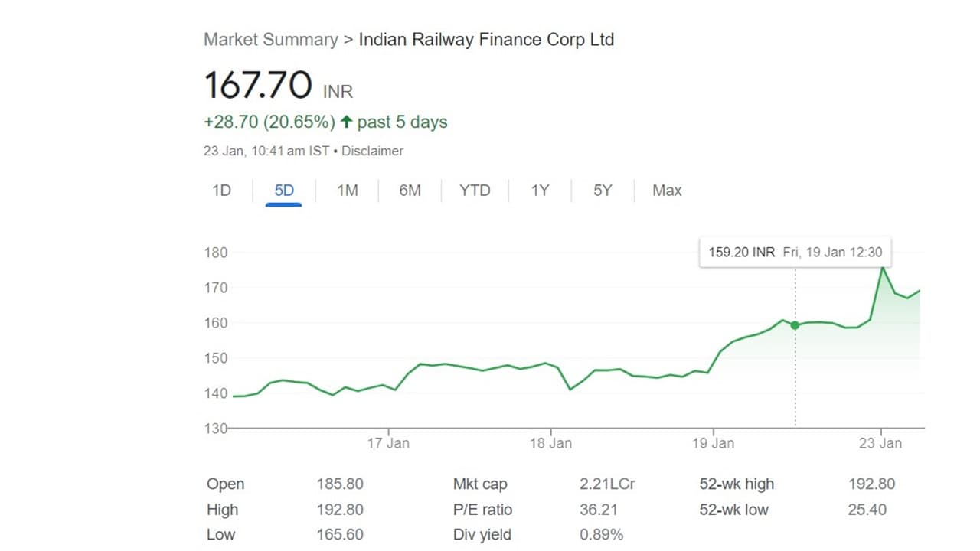Select the YTD tab
The width and height of the screenshot is (980, 551).
[475, 191]
